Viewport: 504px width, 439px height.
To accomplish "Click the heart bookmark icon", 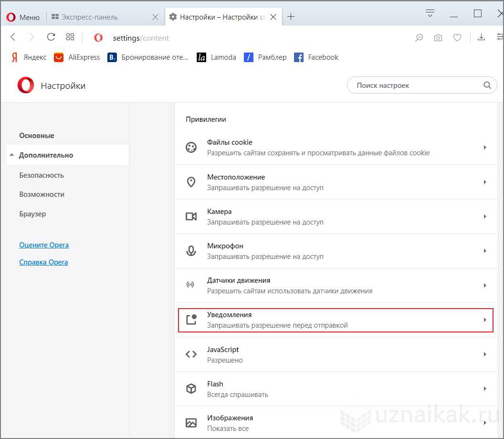I will pos(457,38).
